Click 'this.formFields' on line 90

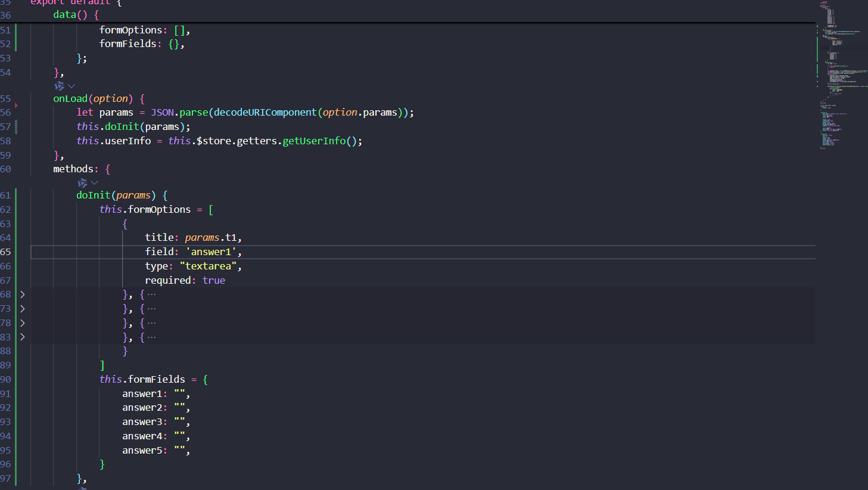[142, 380]
